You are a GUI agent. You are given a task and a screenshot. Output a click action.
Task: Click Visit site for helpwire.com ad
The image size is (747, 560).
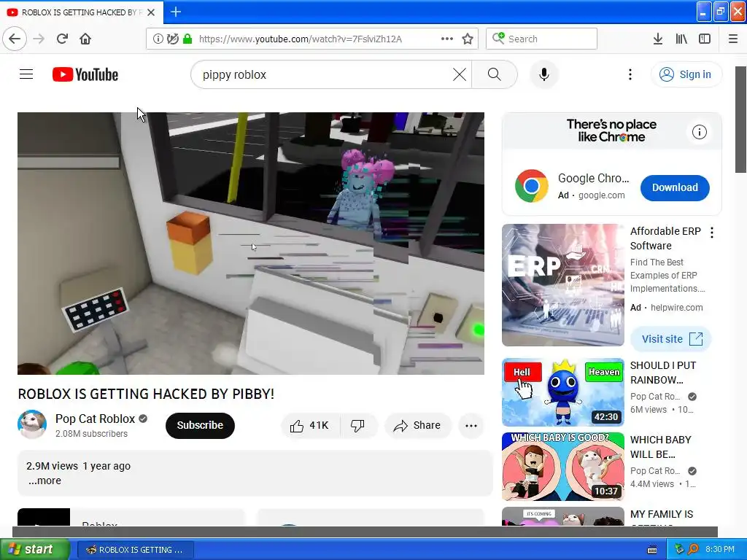point(671,338)
